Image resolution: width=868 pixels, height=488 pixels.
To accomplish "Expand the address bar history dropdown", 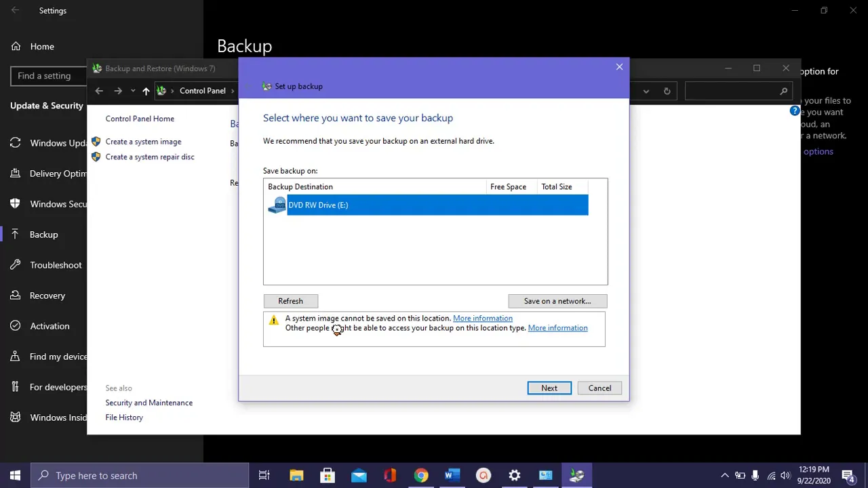I will pyautogui.click(x=646, y=91).
